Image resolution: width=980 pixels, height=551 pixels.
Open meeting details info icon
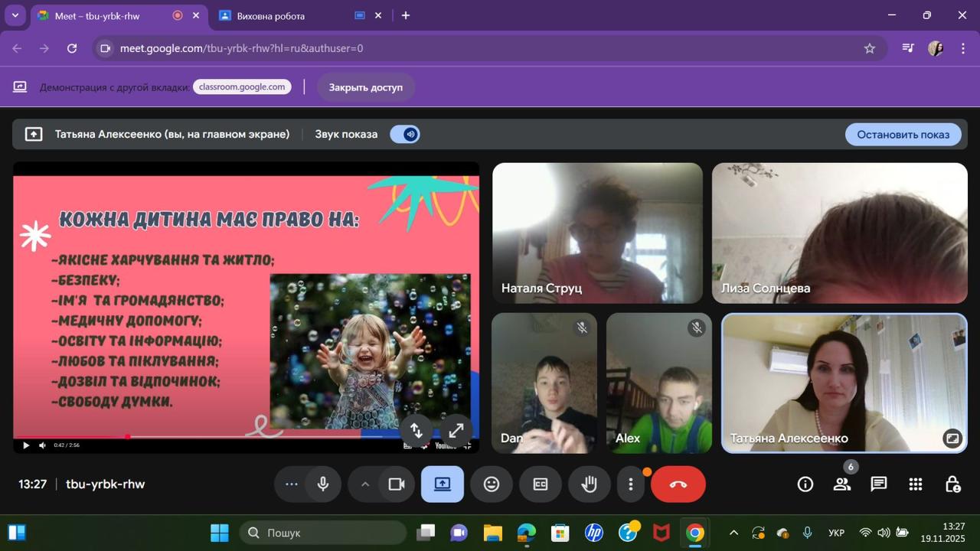point(805,484)
